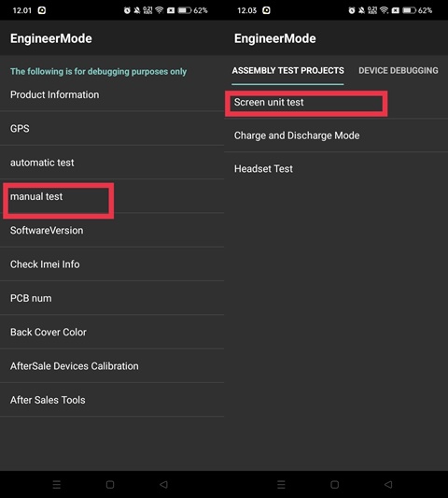Image resolution: width=448 pixels, height=498 pixels.
Task: Tap the right screen's back navigation icon
Action: click(388, 484)
